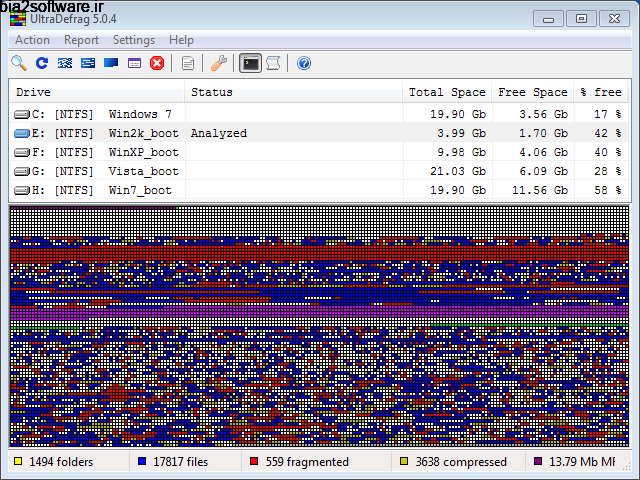Toggle the boot time scan terminal icon
This screenshot has height=480, width=640.
point(251,63)
